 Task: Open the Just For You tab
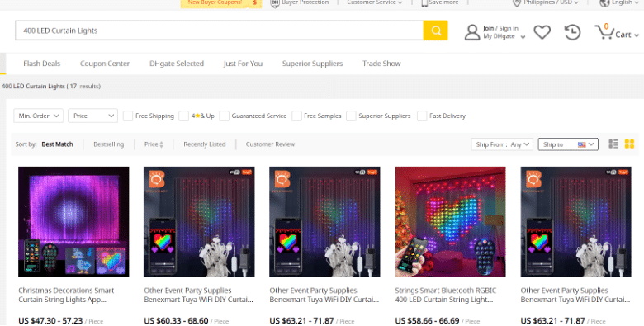pos(243,64)
